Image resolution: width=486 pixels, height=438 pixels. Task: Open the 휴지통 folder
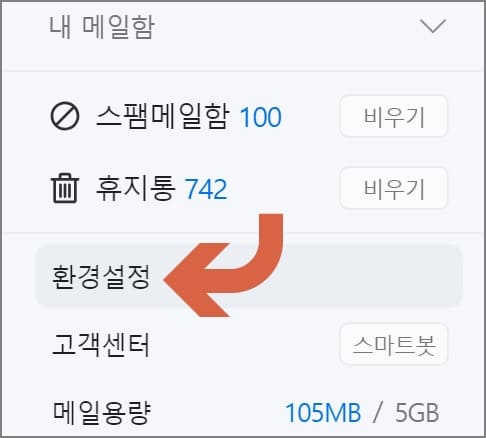(x=136, y=188)
